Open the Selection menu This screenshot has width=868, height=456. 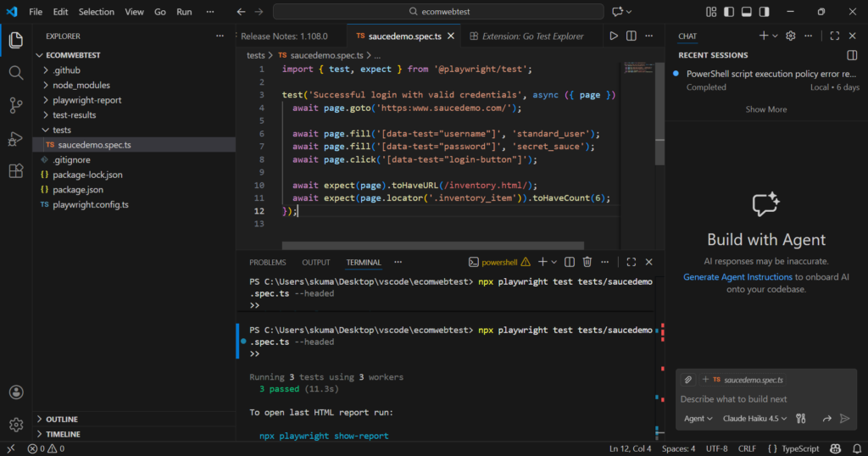click(96, 12)
